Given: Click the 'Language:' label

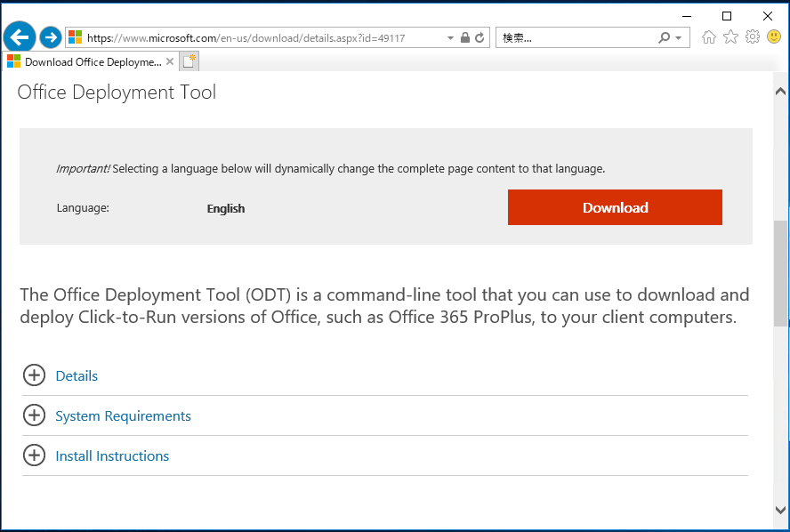Looking at the screenshot, I should [83, 208].
